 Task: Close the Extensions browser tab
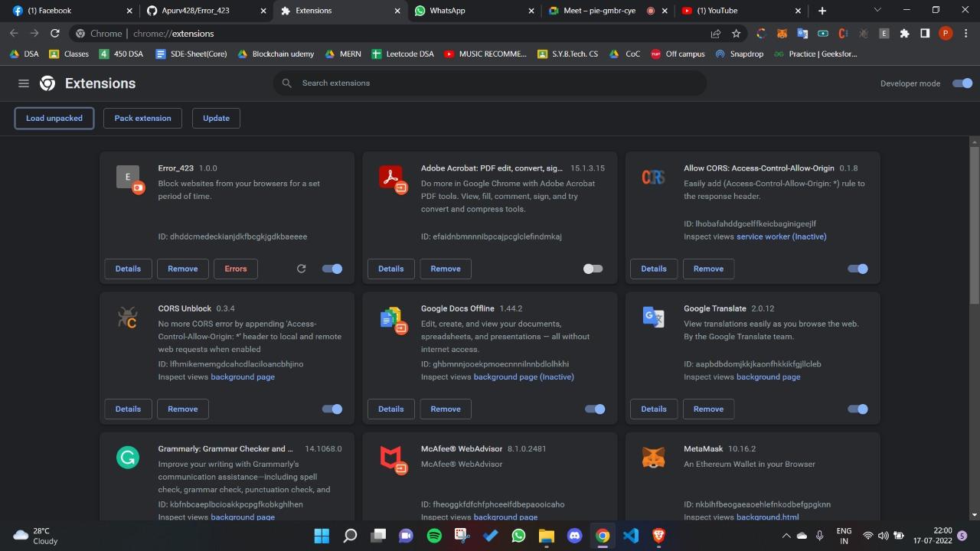(x=397, y=11)
